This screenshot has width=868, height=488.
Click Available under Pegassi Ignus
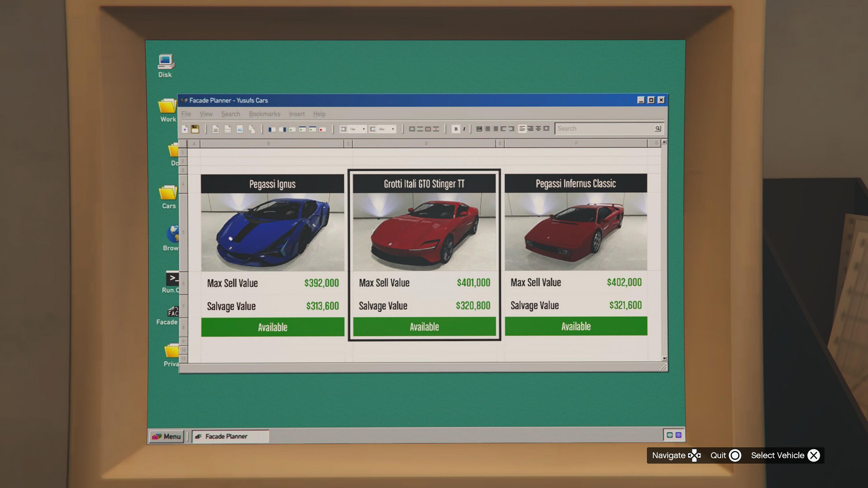(x=273, y=327)
